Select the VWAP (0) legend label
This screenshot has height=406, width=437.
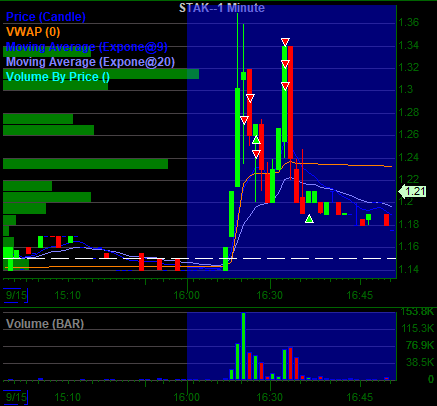33,32
